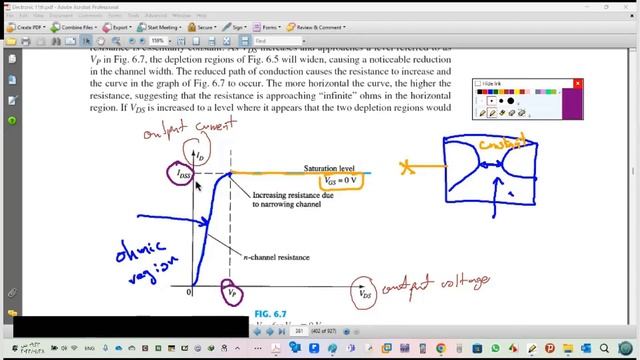This screenshot has width=640, height=360.
Task: Choose the large pen thickness dot
Action: 511,101
